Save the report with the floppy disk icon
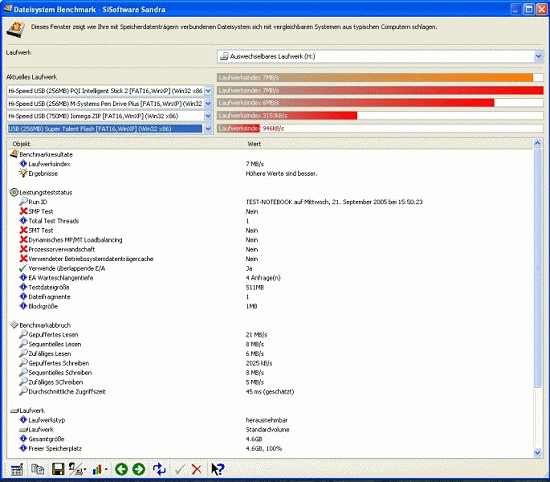This screenshot has width=550, height=482. [58, 469]
